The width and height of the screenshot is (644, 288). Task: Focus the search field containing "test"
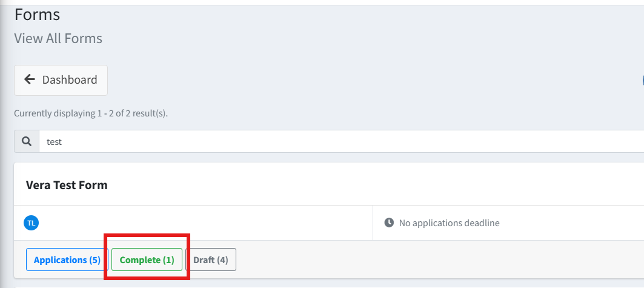click(x=303, y=141)
